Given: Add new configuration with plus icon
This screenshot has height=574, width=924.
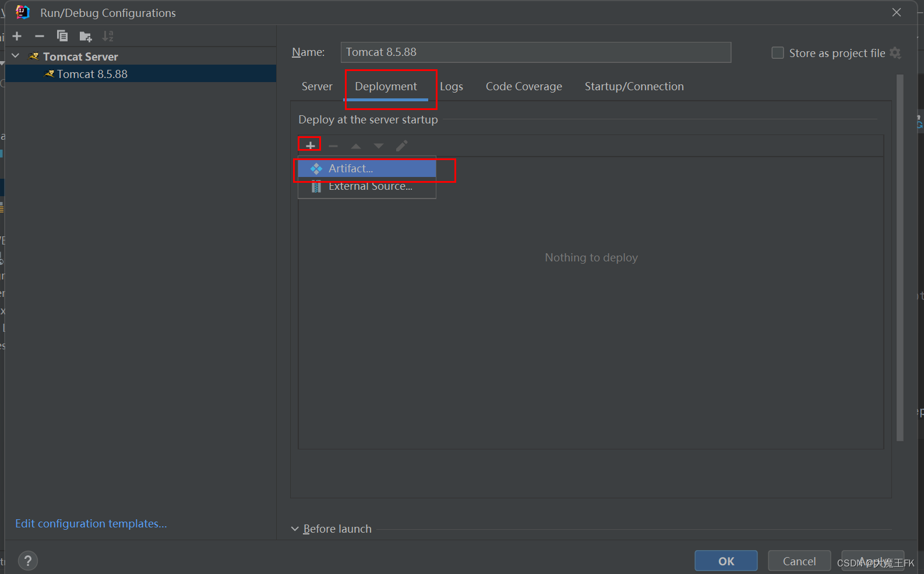Looking at the screenshot, I should [17, 36].
